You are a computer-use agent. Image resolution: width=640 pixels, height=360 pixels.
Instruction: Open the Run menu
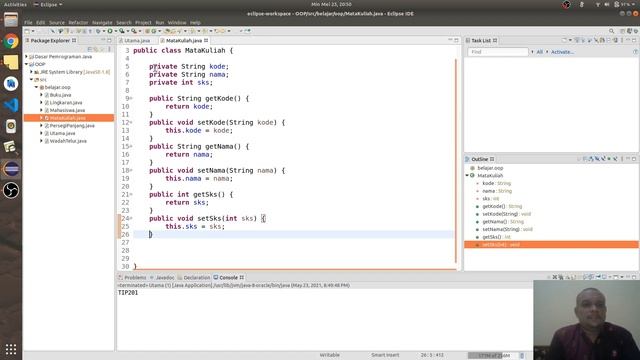tap(160, 22)
